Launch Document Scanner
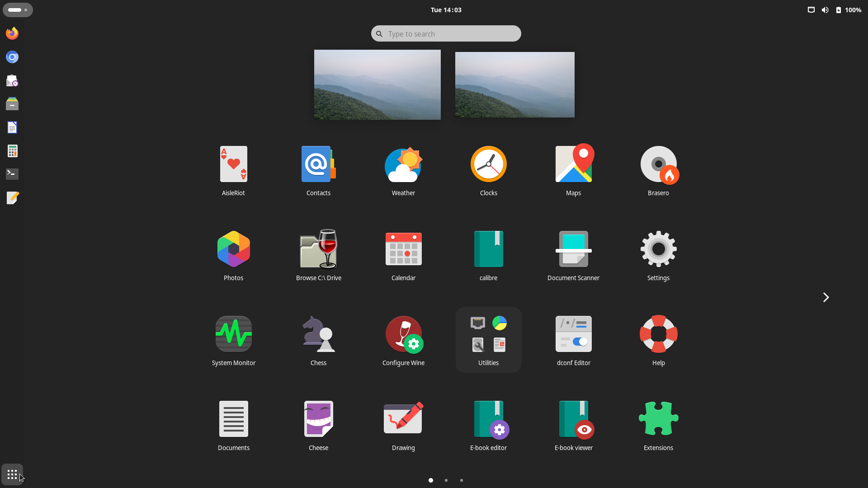This screenshot has height=488, width=868. coord(573,255)
